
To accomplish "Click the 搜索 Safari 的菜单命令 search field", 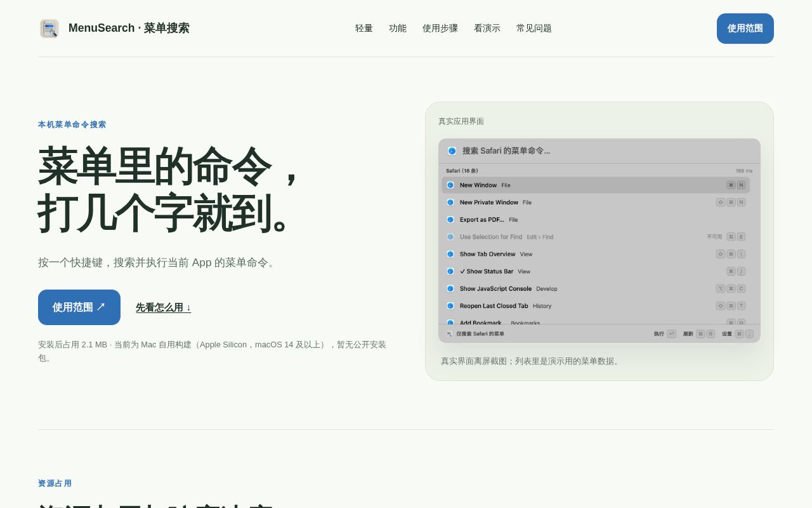I will (x=599, y=151).
